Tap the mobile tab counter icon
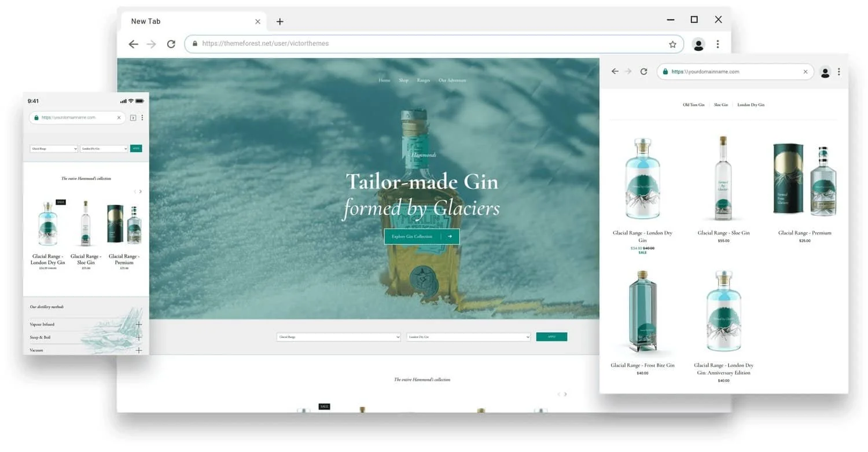This screenshot has height=452, width=868. tap(133, 117)
